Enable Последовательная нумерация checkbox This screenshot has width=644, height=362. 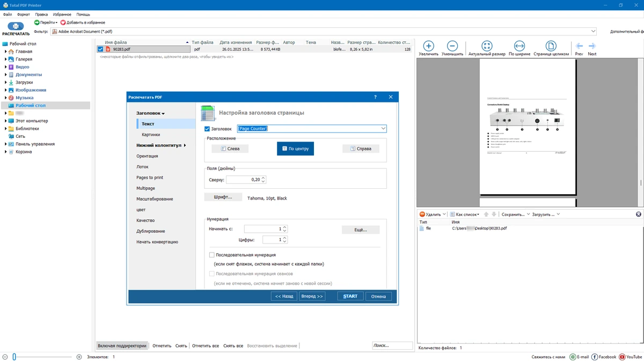[212, 255]
